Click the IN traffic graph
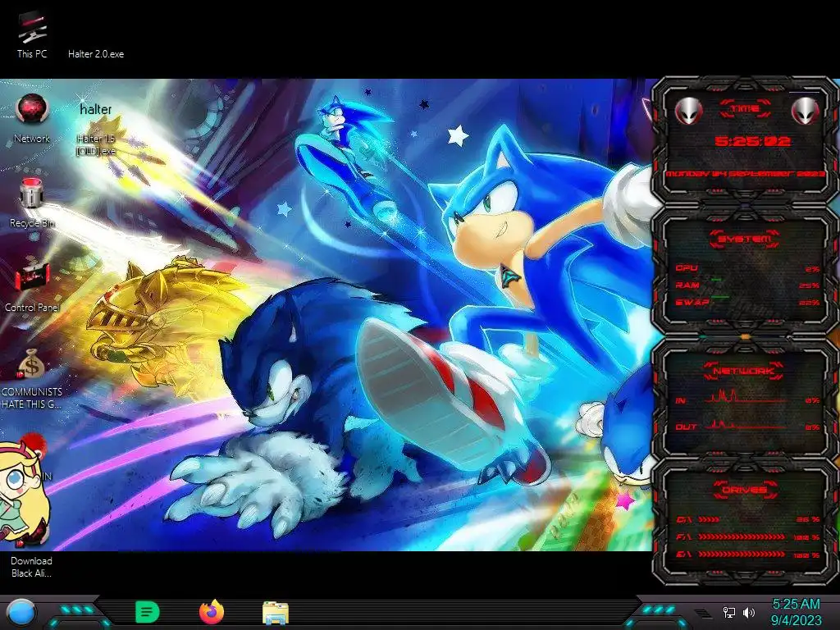 click(746, 396)
